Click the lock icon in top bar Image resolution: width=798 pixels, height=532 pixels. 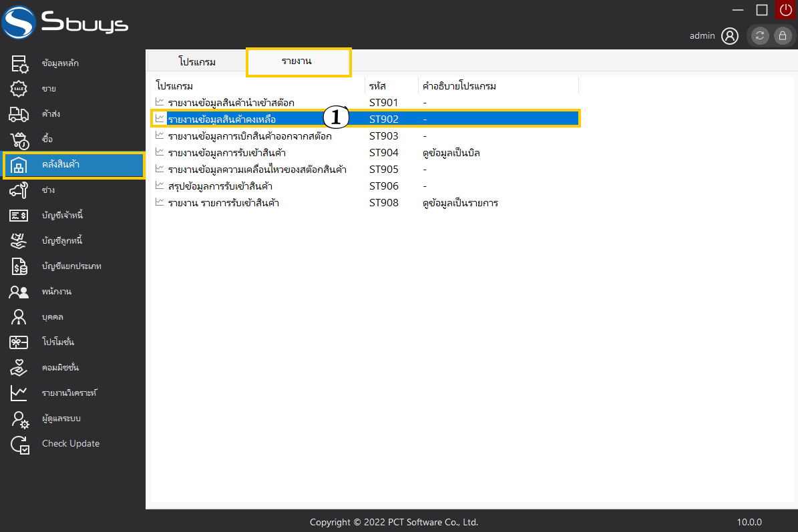pyautogui.click(x=782, y=36)
